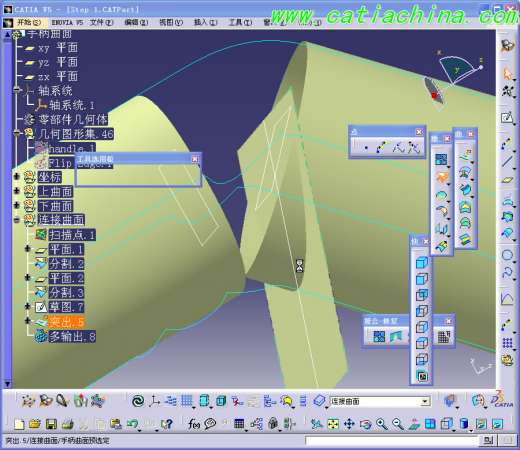Screen dimensions: 520x450
Task: Click the Circle tool in the right toolbar
Action: tap(507, 255)
